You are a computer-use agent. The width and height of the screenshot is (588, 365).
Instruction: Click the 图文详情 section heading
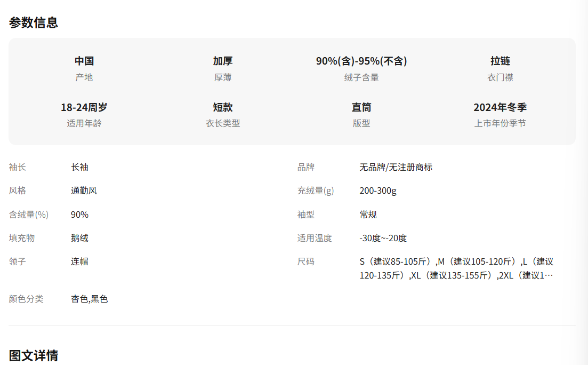coord(34,355)
